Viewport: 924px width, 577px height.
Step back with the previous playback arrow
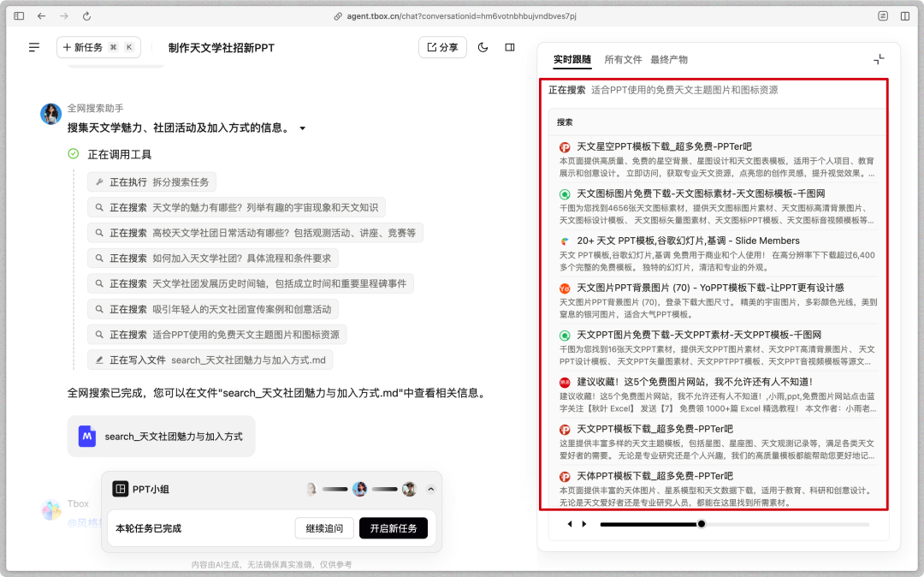point(569,524)
